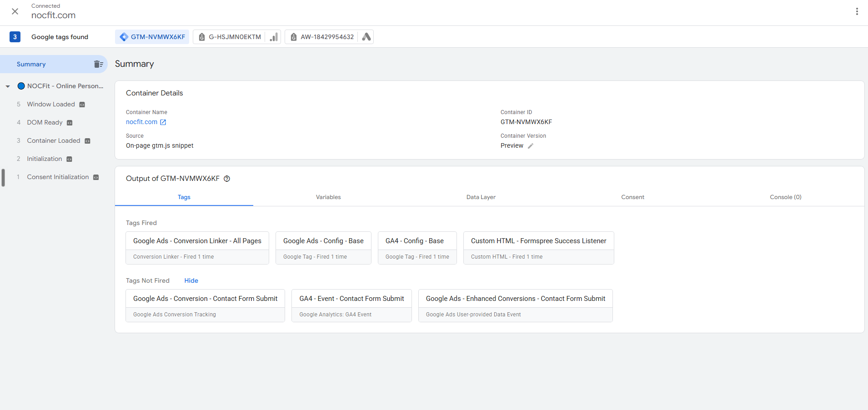The width and height of the screenshot is (868, 410).
Task: Switch to the Data Layer tab
Action: [481, 197]
